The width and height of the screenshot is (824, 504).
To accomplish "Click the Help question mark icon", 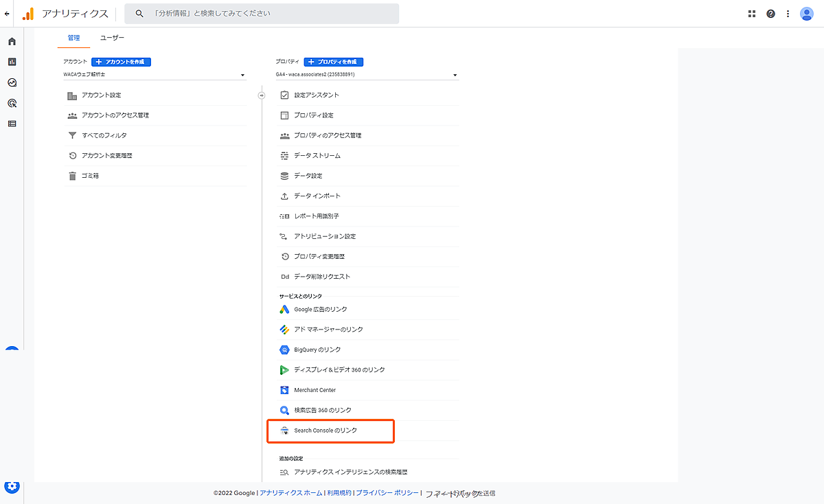I will [770, 14].
